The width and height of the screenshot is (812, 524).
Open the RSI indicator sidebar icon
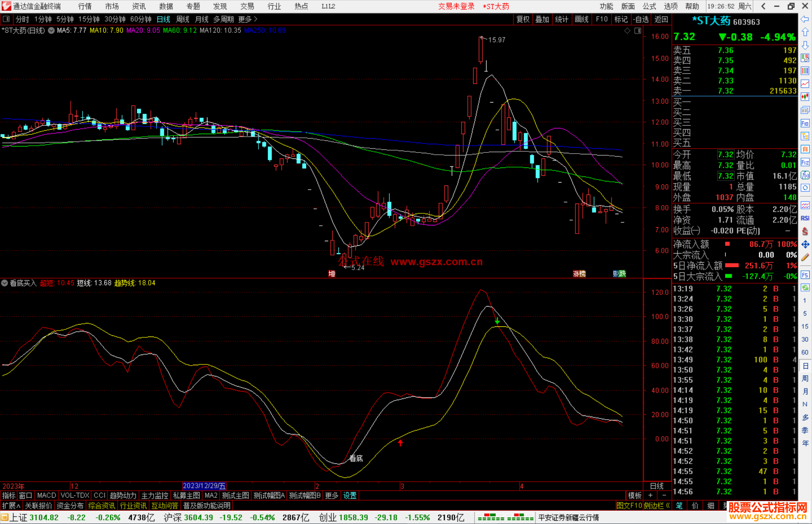805,218
